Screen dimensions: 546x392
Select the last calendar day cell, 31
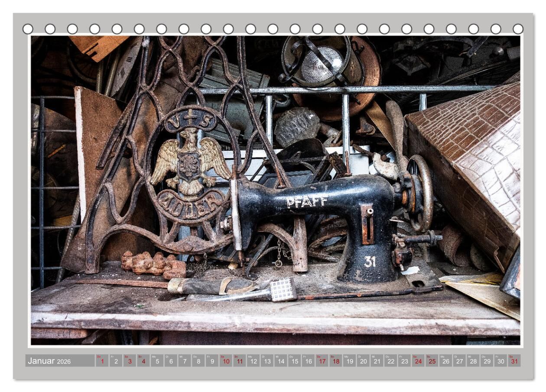point(514,361)
